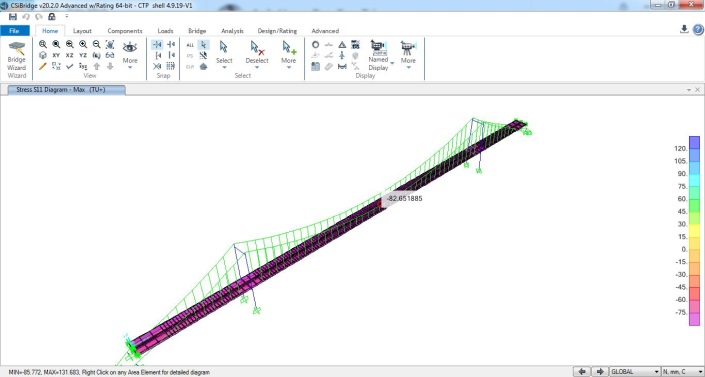Image resolution: width=705 pixels, height=377 pixels.
Task: Click the Pan hand icon
Action: point(110,44)
